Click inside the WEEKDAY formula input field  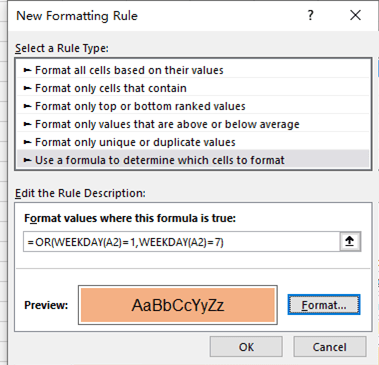182,242
